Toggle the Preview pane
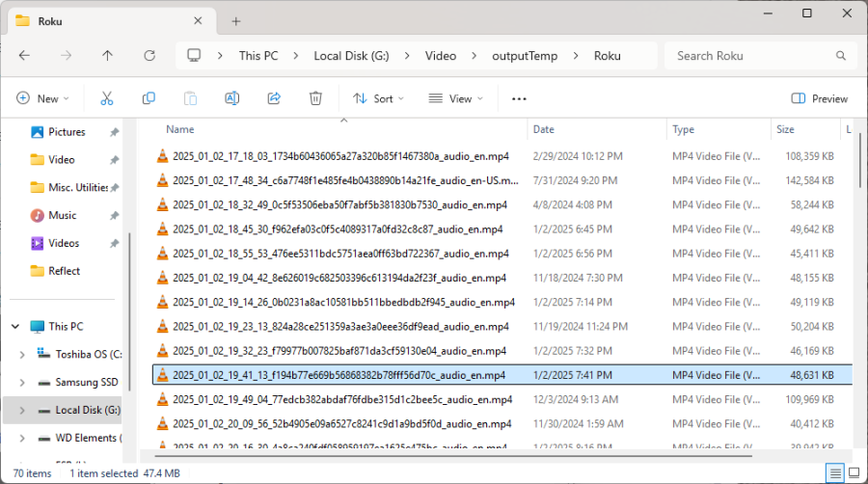 pyautogui.click(x=819, y=98)
